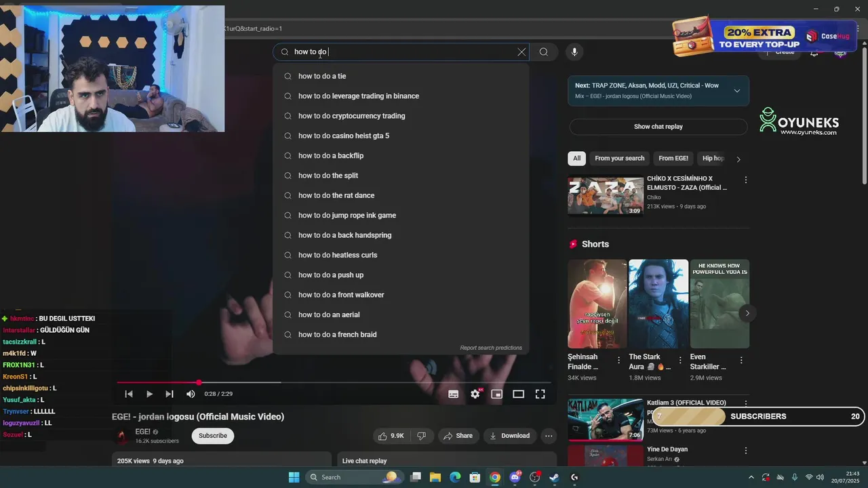
Task: Select suggestion 'how to do leverage trading in binance'
Action: pyautogui.click(x=401, y=96)
